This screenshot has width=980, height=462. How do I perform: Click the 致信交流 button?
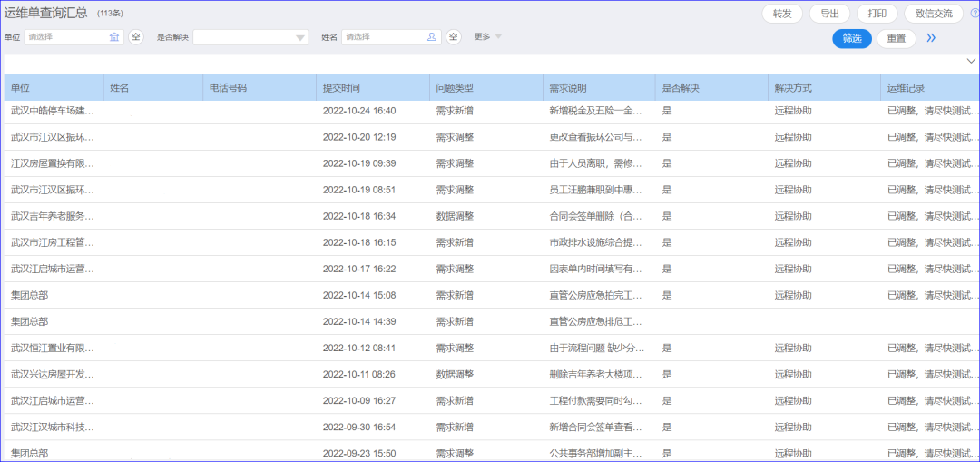click(934, 14)
